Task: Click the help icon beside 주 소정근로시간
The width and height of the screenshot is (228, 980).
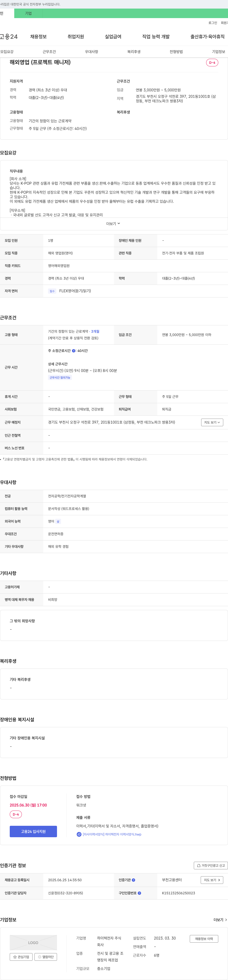Action: [x=74, y=351]
